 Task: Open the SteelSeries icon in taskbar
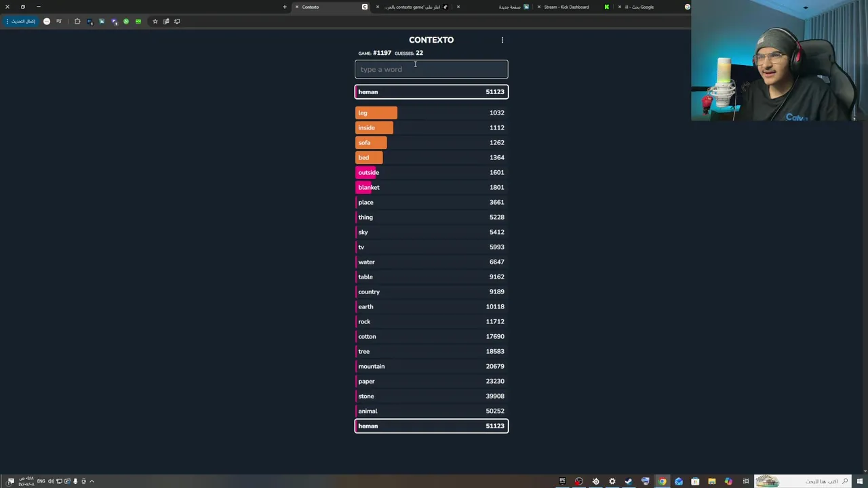click(596, 481)
